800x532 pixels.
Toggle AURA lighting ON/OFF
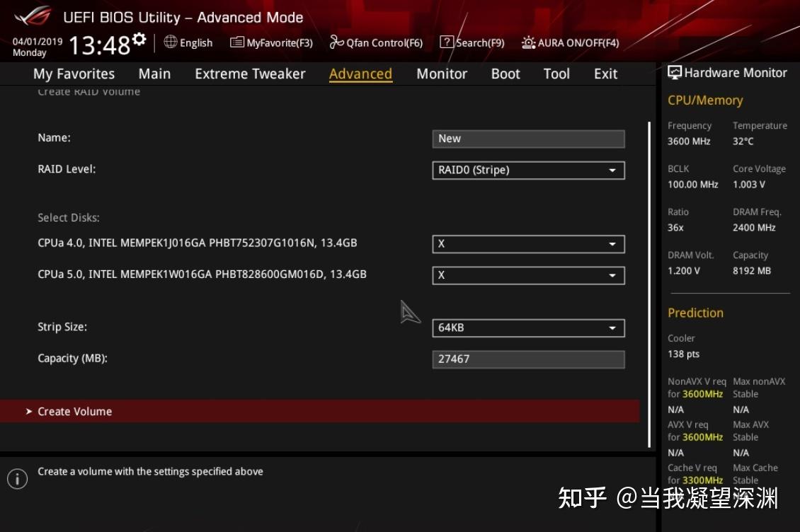pyautogui.click(x=571, y=42)
